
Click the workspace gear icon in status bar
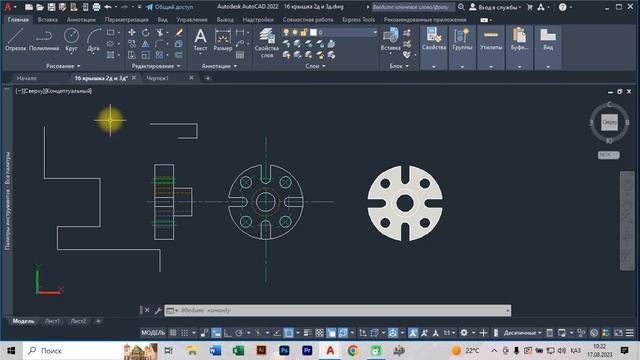[x=464, y=333]
